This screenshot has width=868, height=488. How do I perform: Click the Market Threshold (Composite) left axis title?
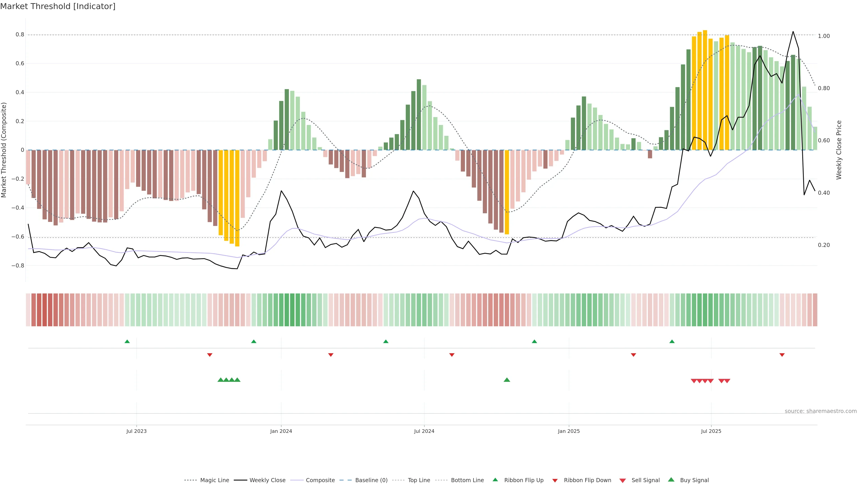coord(4,150)
